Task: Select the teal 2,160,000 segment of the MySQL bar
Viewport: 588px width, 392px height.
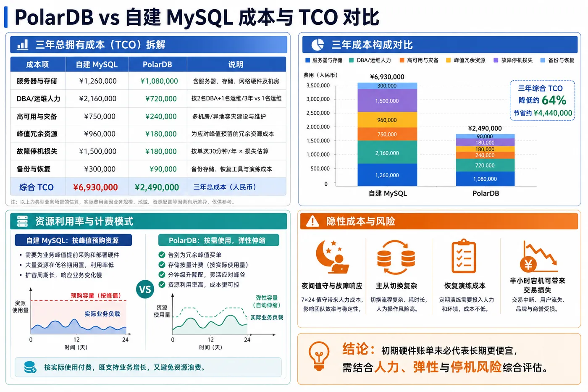Action: pos(387,153)
